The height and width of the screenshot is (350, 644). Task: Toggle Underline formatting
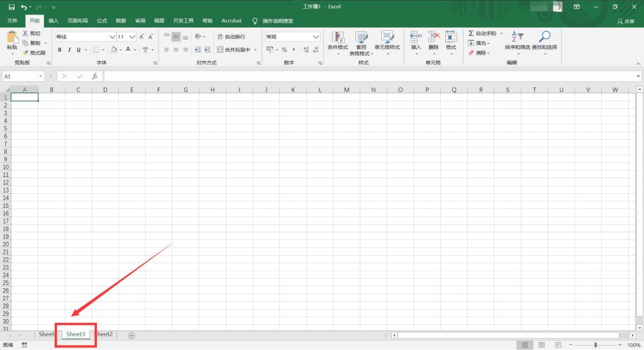79,50
